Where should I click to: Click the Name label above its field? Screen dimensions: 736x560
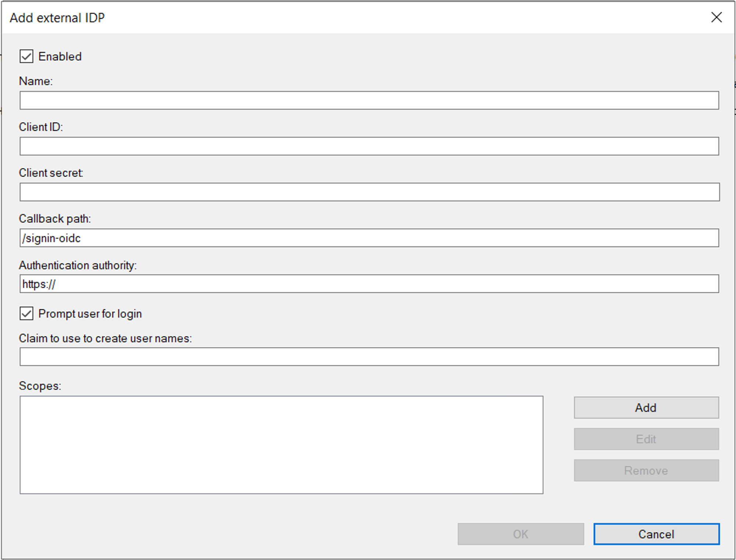pos(36,81)
